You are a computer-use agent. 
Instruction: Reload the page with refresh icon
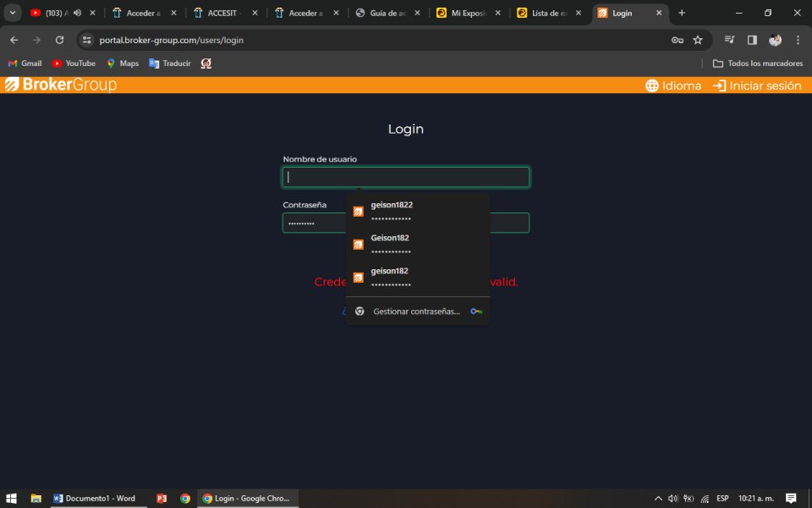point(59,40)
